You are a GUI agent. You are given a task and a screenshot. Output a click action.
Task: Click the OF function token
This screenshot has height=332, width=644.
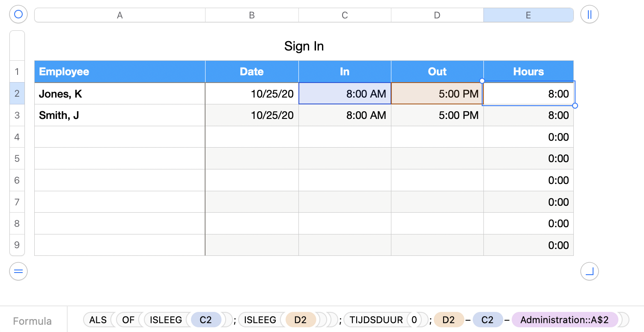coord(128,320)
